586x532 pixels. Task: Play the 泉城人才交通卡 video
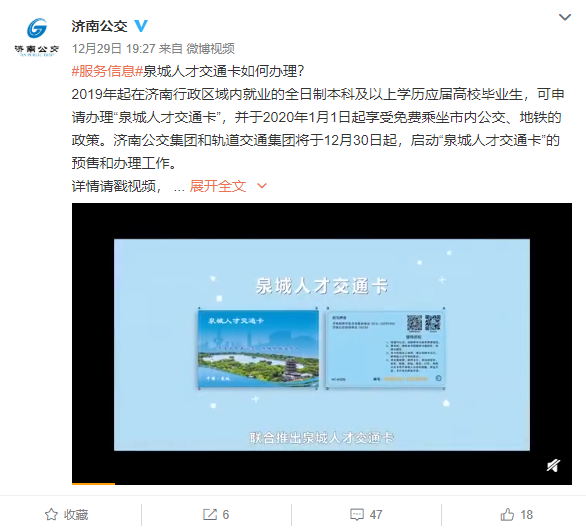point(322,344)
